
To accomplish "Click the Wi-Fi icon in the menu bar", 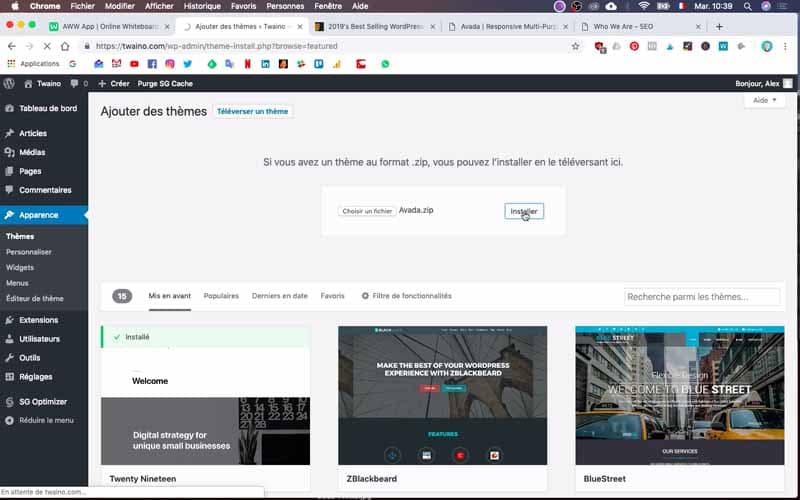I will (x=644, y=6).
